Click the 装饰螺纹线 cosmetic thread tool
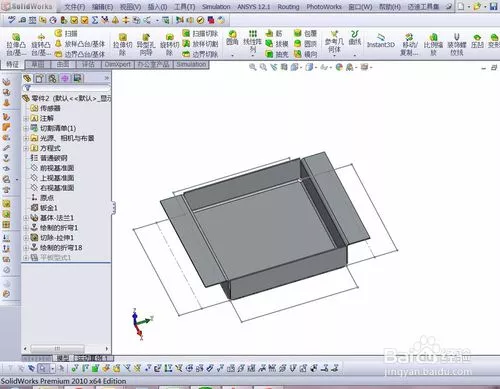Viewport: 500px width, 389px height. pyautogui.click(x=457, y=44)
